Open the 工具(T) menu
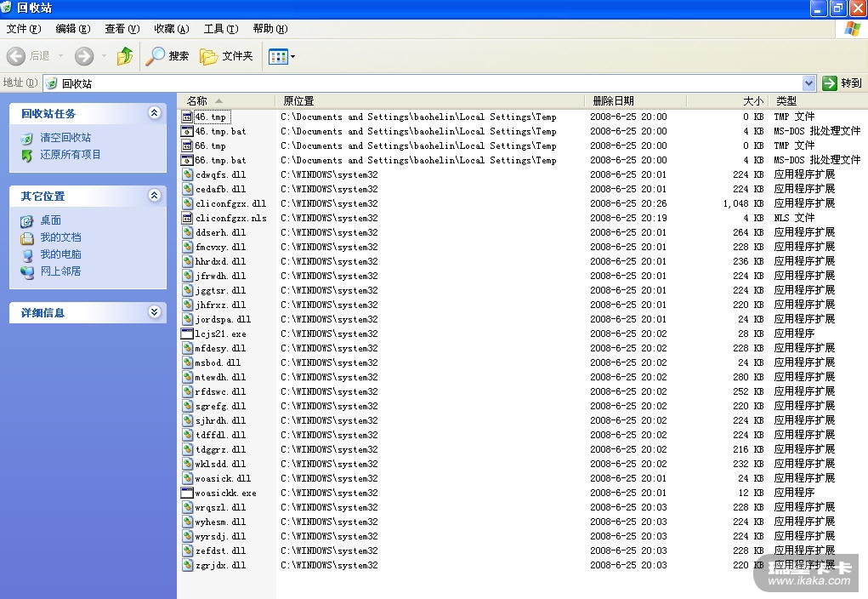868x599 pixels. (x=220, y=29)
